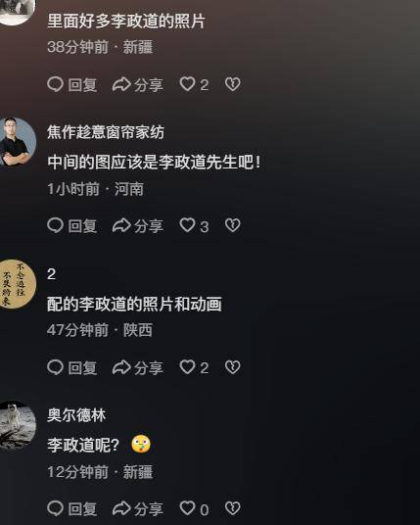
Task: Dislike the 焦作趁意窗帘家纺 comment with broken heart
Action: (x=233, y=225)
